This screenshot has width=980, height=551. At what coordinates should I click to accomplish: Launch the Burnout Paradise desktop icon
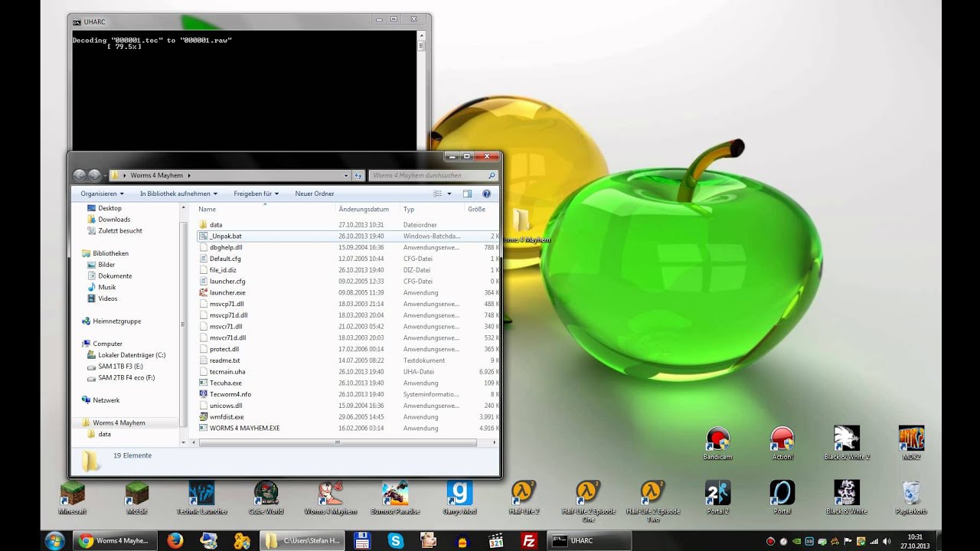tap(395, 498)
